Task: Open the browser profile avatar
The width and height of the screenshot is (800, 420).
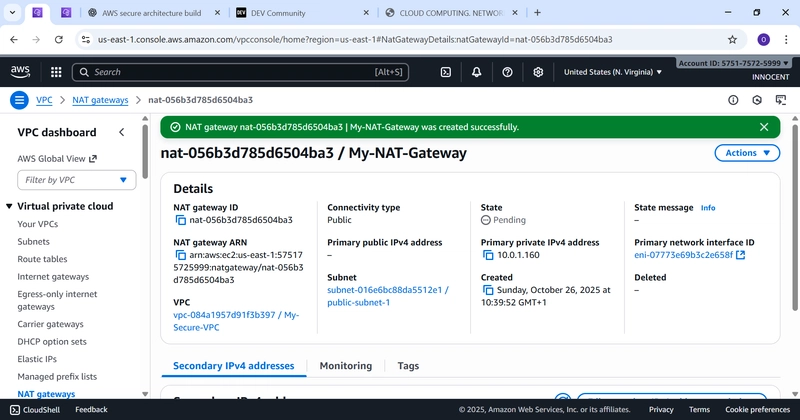Action: tap(763, 39)
